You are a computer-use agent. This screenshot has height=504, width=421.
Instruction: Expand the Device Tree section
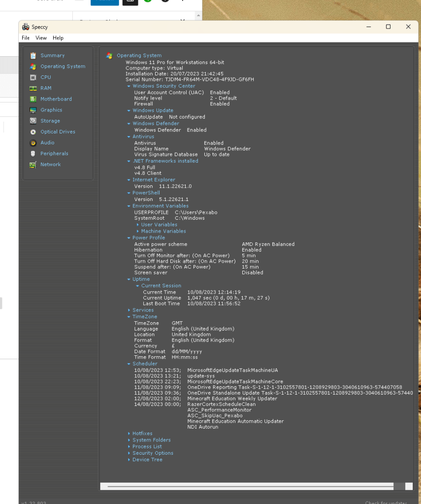click(129, 460)
